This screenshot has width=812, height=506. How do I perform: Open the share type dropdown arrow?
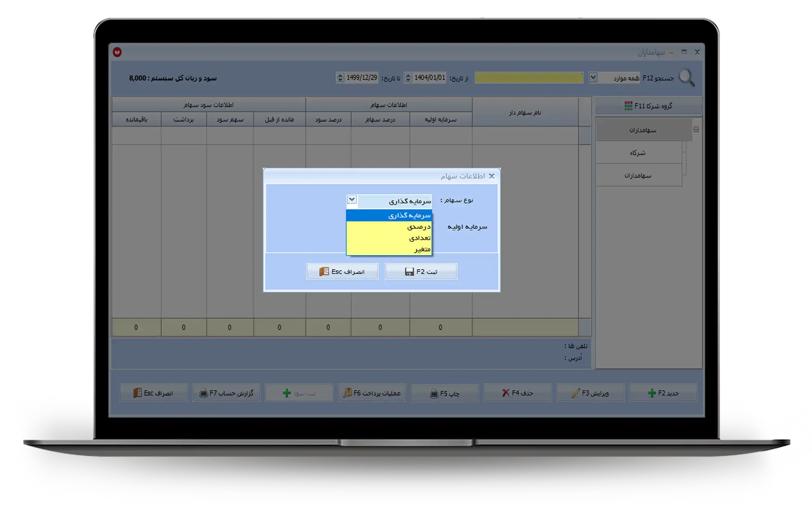(x=352, y=200)
